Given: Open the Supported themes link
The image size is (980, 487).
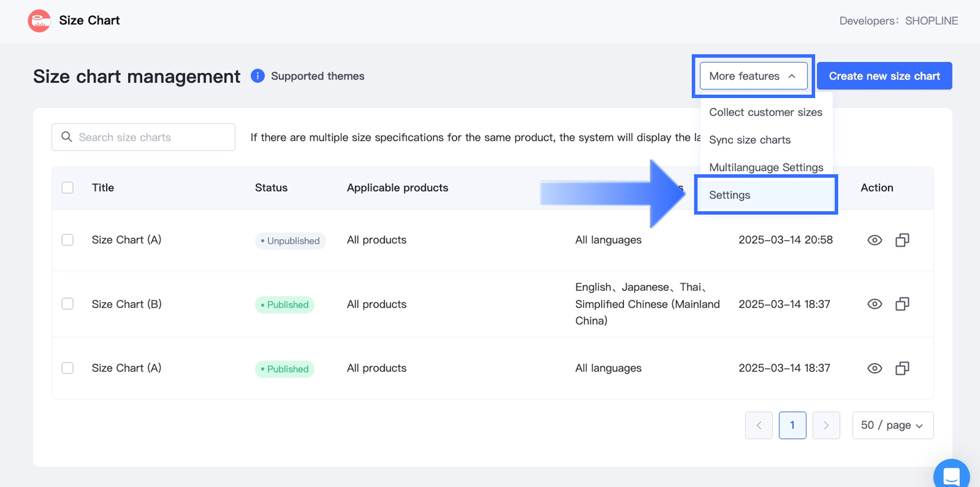Looking at the screenshot, I should 317,76.
